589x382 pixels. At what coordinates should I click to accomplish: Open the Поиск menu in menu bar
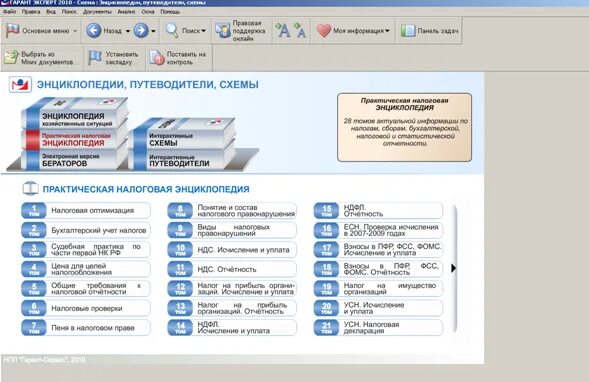tap(69, 12)
